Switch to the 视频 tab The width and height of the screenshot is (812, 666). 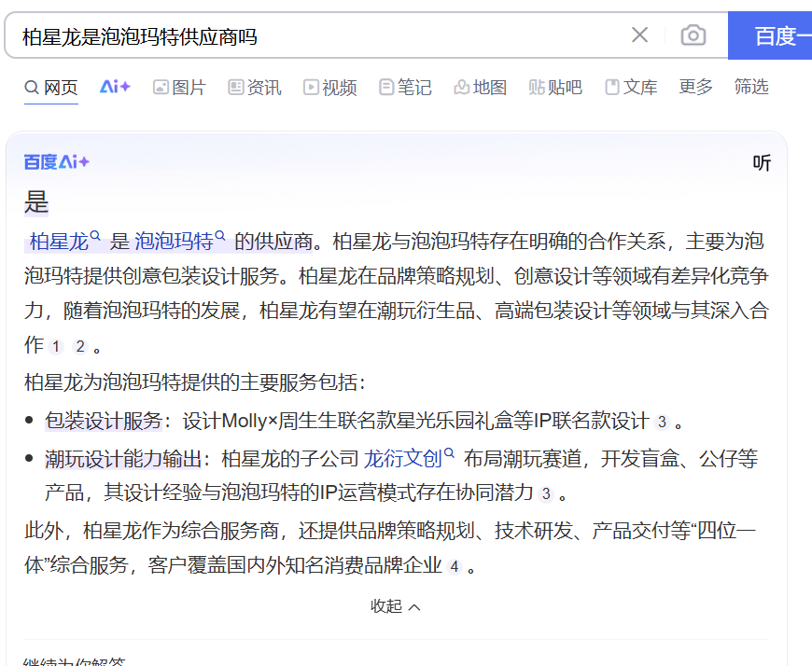pyautogui.click(x=329, y=88)
